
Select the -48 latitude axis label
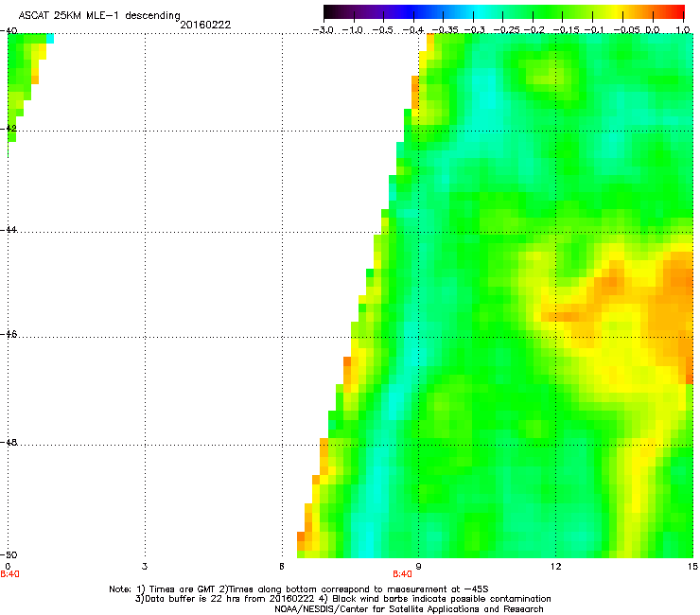coord(9,442)
